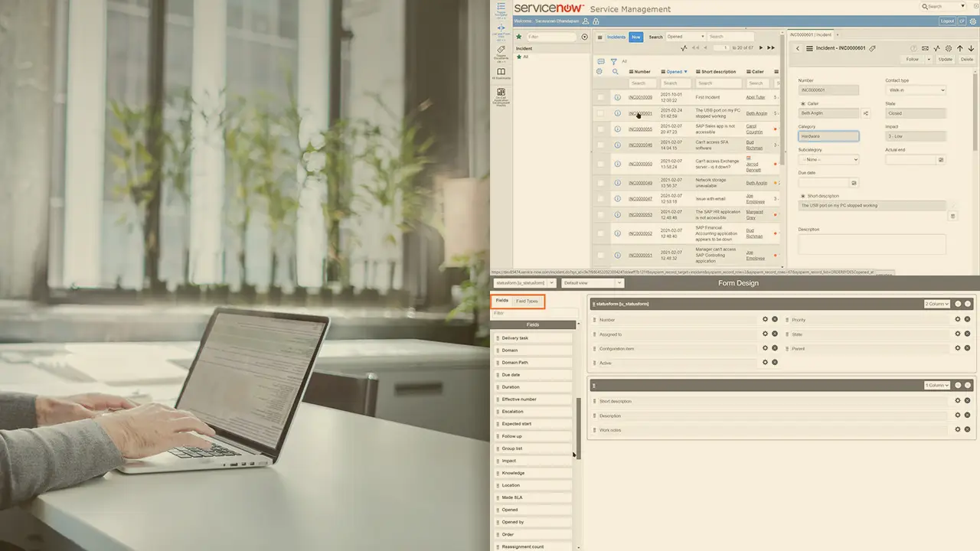Open the Subcategory dropdown
This screenshot has height=551, width=980.
click(828, 159)
